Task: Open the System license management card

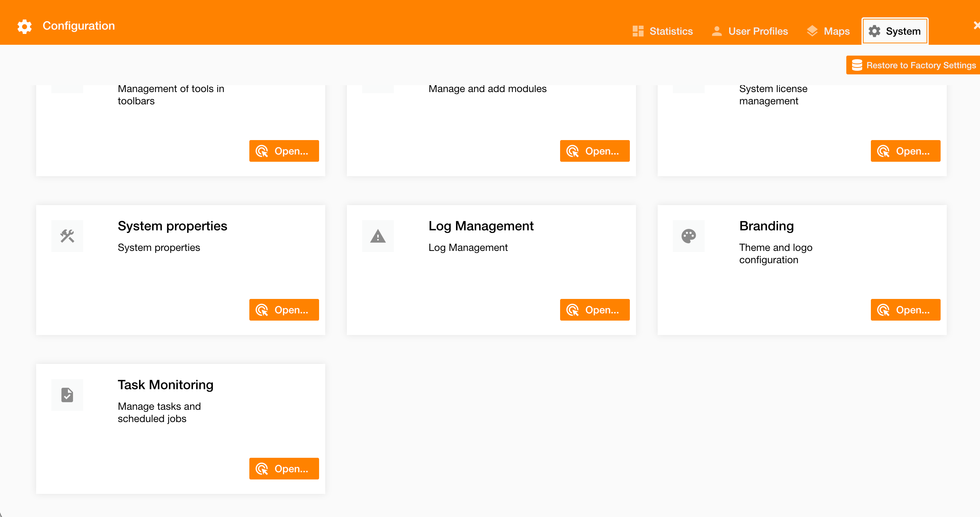Action: coord(906,151)
